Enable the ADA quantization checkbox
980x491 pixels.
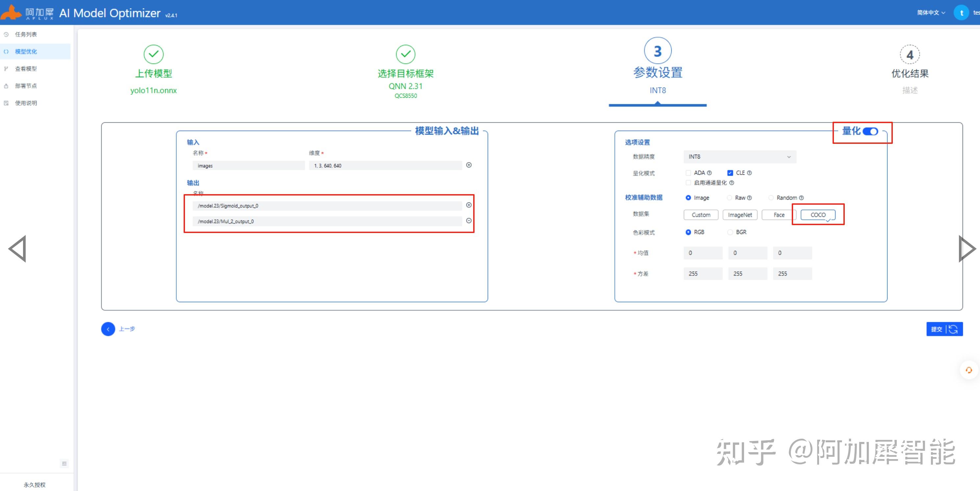point(688,172)
